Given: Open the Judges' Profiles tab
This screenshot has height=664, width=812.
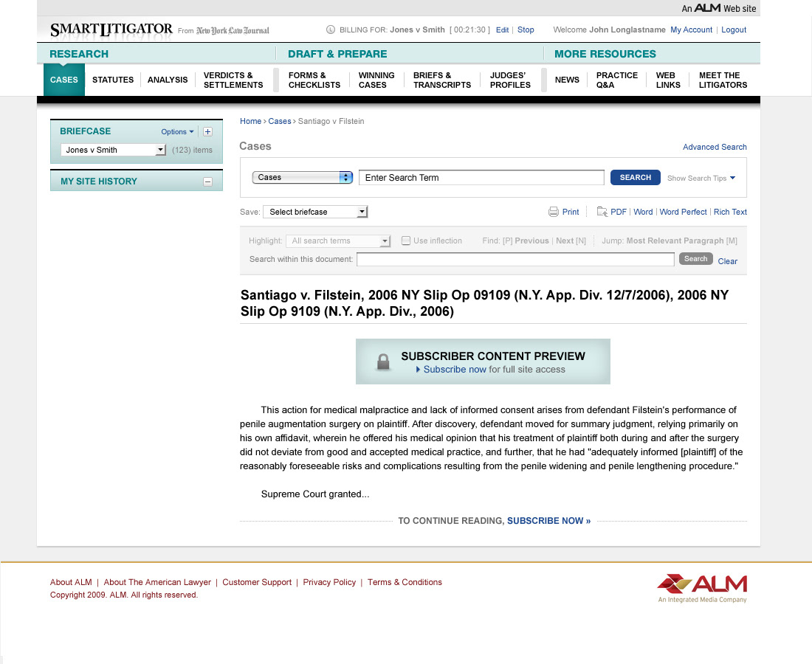Looking at the screenshot, I should (510, 80).
